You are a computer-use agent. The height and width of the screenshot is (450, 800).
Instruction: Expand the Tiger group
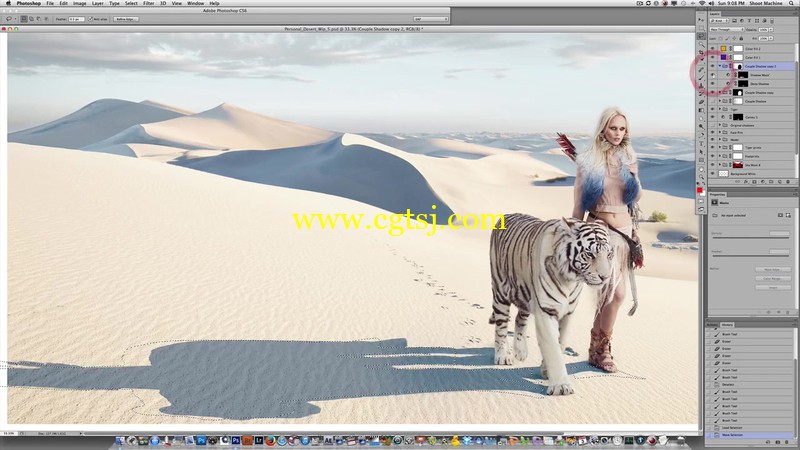tap(720, 109)
